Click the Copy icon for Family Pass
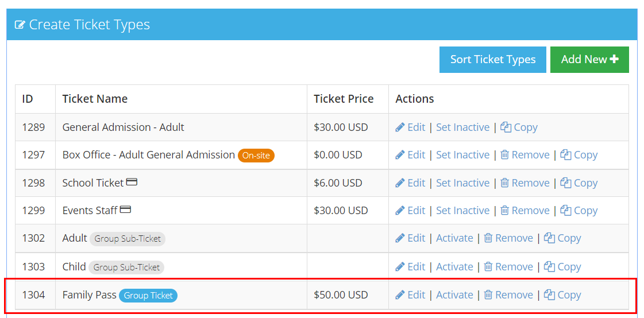 point(549,294)
